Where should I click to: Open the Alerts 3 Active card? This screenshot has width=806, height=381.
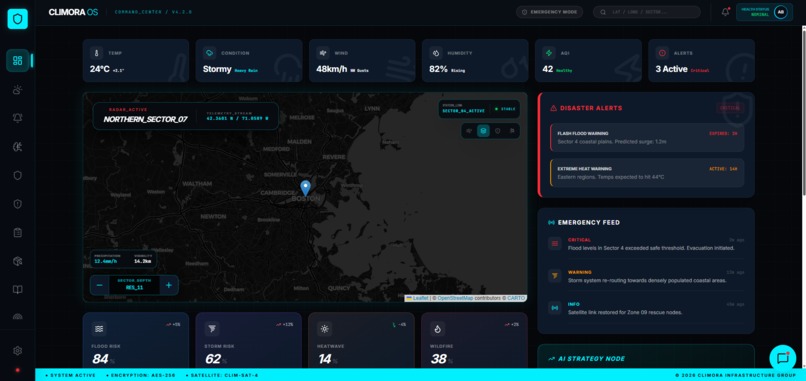pos(701,61)
